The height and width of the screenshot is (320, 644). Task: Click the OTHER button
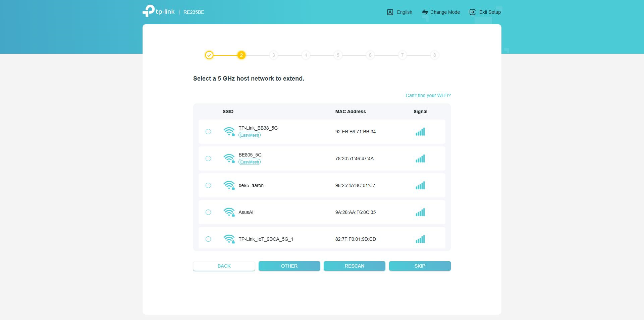click(289, 266)
